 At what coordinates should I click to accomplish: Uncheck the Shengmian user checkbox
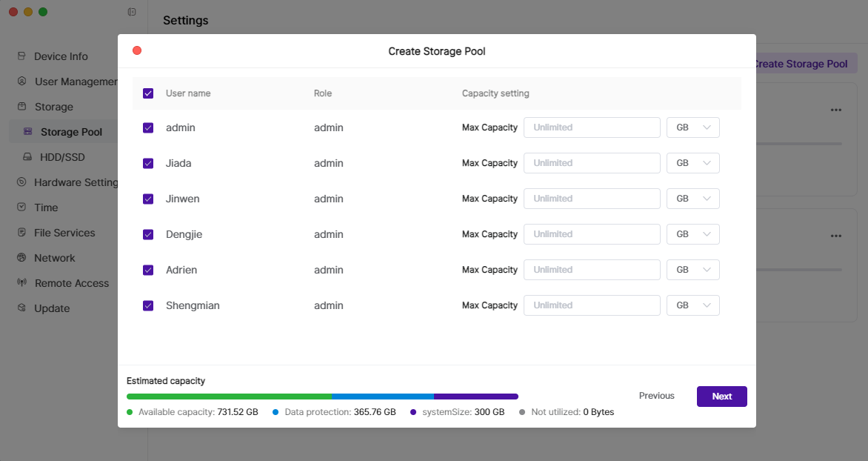(148, 305)
